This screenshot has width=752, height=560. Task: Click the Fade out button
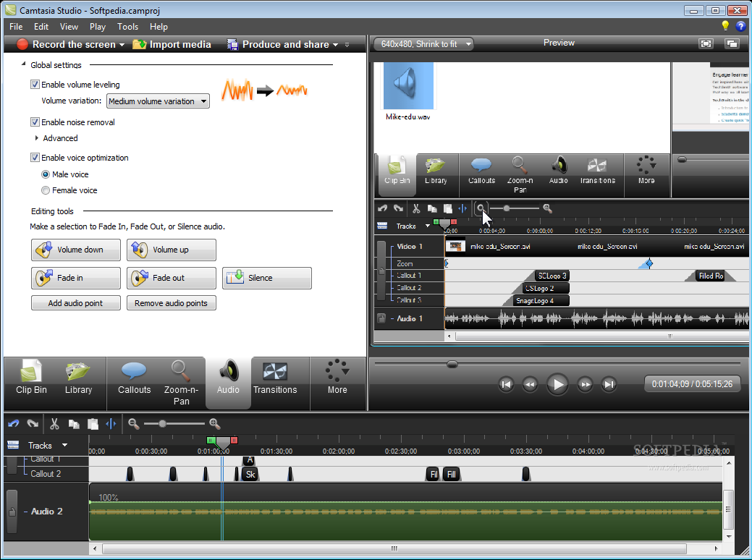pyautogui.click(x=172, y=278)
